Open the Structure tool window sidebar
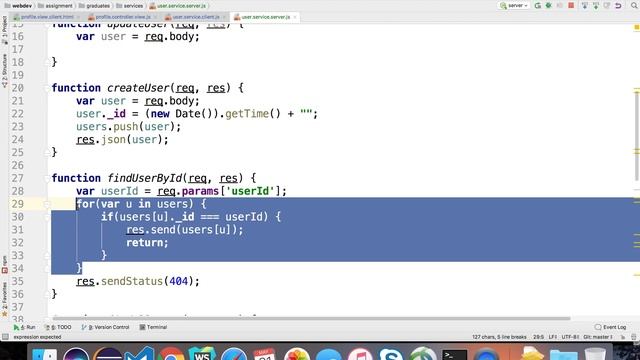This screenshot has height=360, width=640. (x=4, y=71)
